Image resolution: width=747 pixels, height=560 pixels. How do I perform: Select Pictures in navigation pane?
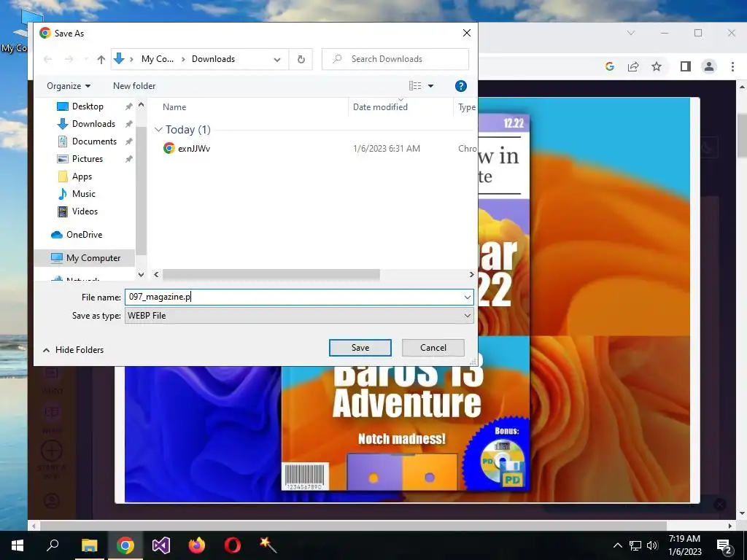tap(88, 158)
